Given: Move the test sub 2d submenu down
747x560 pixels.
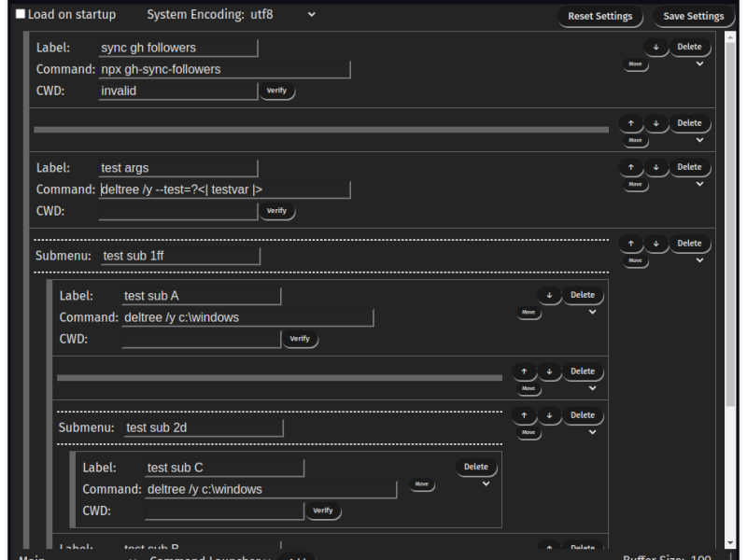Looking at the screenshot, I should click(549, 415).
